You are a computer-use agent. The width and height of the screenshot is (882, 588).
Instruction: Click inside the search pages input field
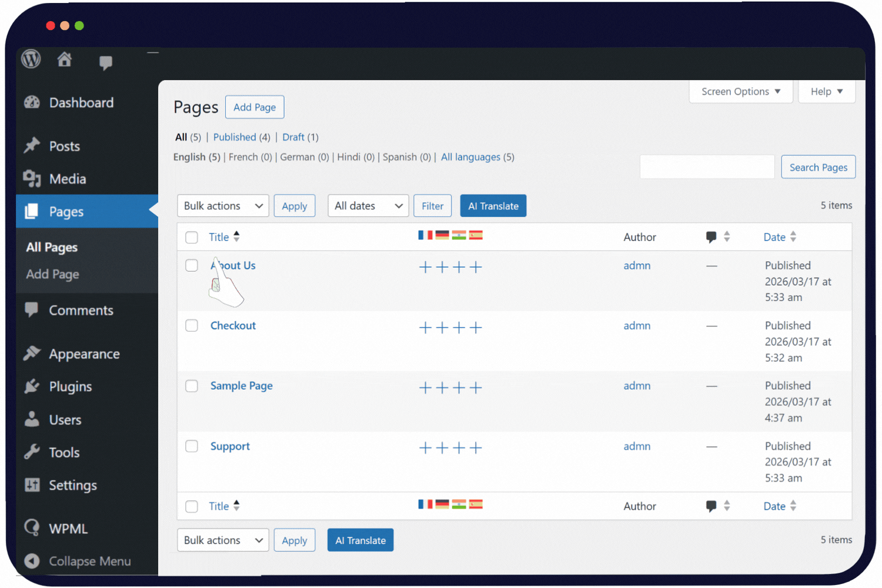coord(707,166)
